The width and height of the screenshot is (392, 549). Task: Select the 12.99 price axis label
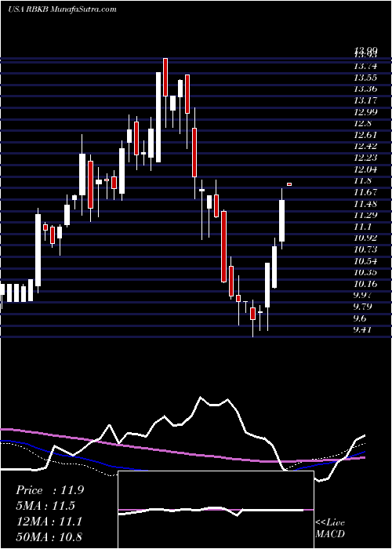pyautogui.click(x=366, y=112)
